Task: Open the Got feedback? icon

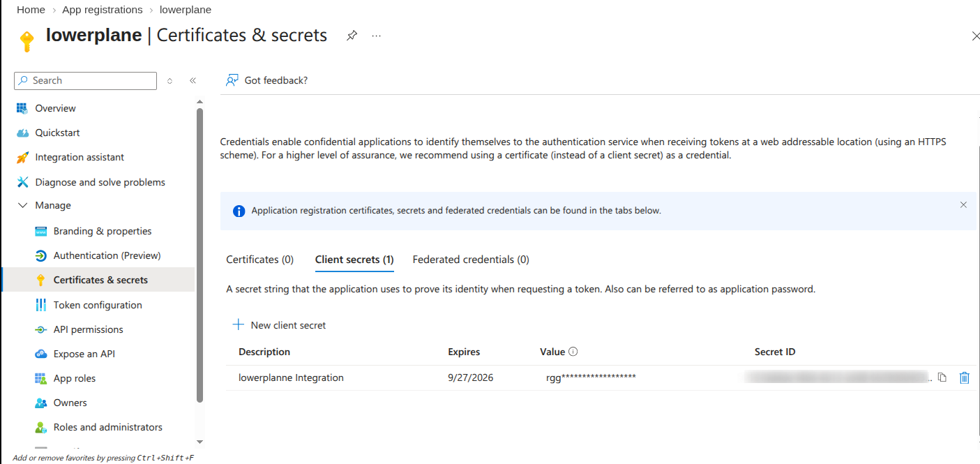Action: pyautogui.click(x=232, y=80)
